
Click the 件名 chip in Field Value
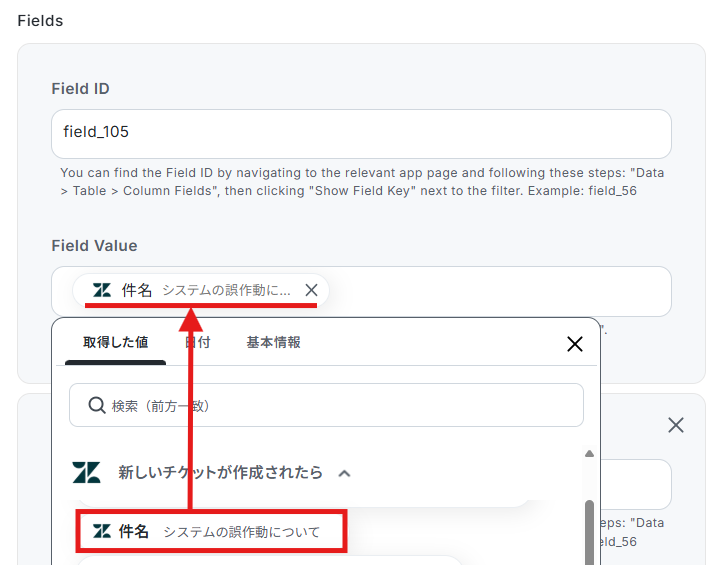(201, 290)
